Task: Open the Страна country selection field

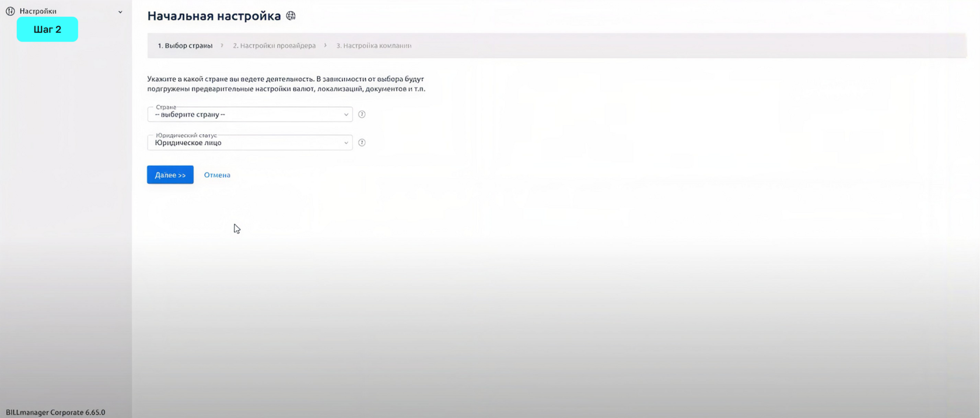Action: tap(250, 114)
